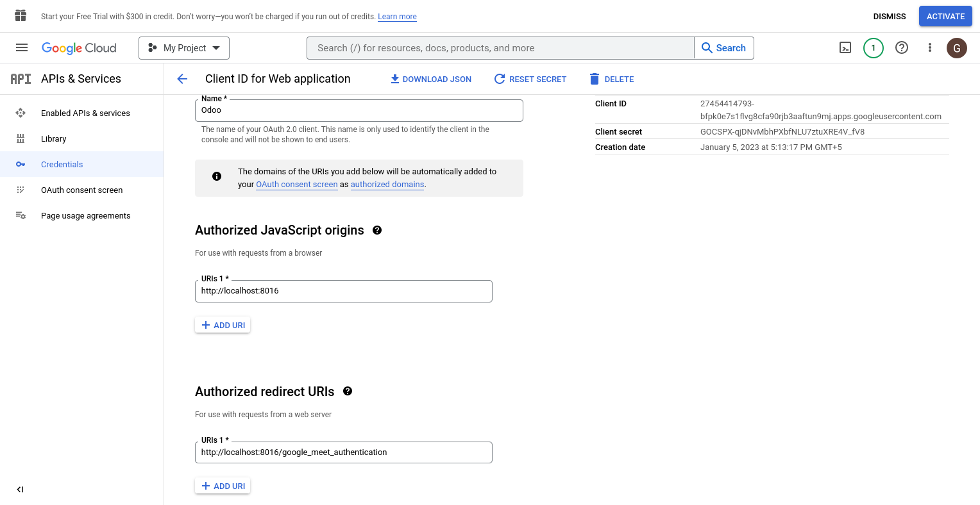
Task: Activate Cloud Shell terminal icon
Action: click(x=845, y=47)
